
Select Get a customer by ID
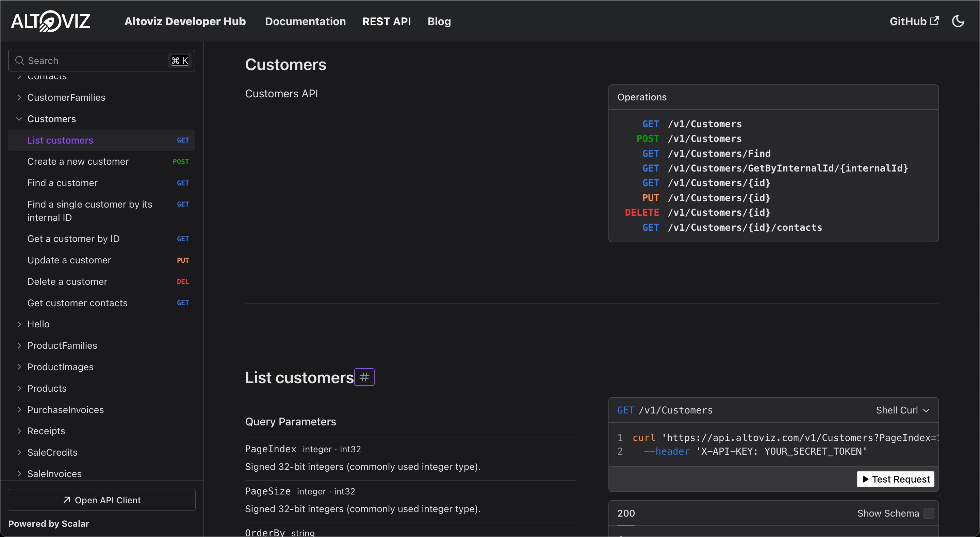[x=102, y=239]
